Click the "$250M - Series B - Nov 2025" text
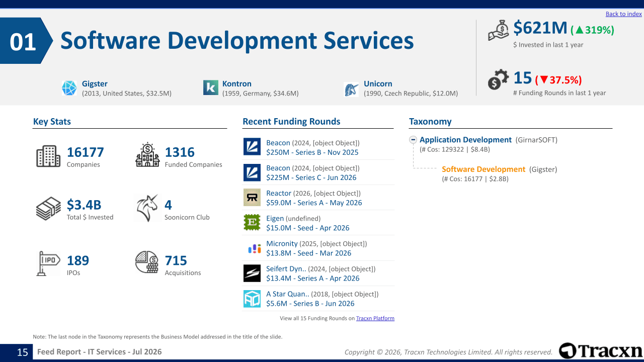Viewport: 644px width, 362px height. (x=312, y=152)
